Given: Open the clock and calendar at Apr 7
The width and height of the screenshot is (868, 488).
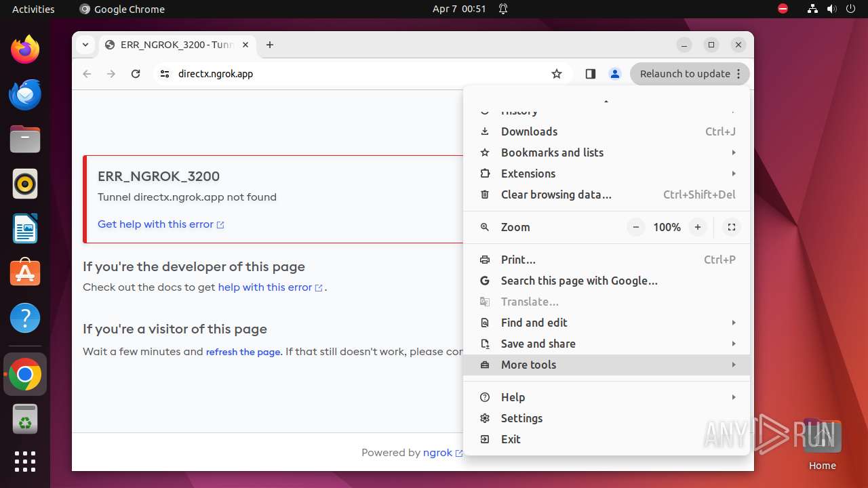Looking at the screenshot, I should pos(459,9).
